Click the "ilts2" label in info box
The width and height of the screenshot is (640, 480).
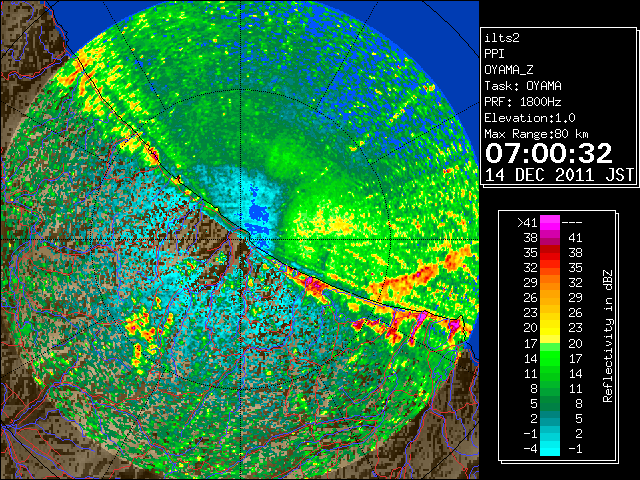502,38
